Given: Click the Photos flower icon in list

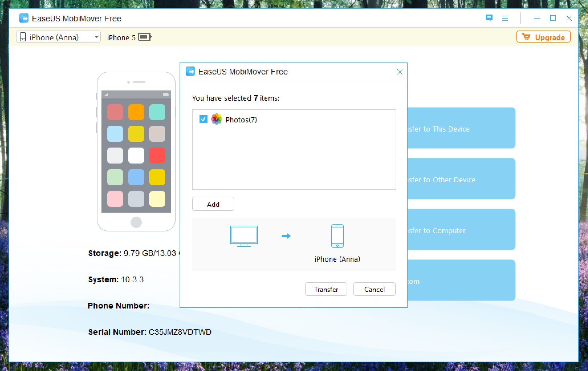Looking at the screenshot, I should pos(217,119).
